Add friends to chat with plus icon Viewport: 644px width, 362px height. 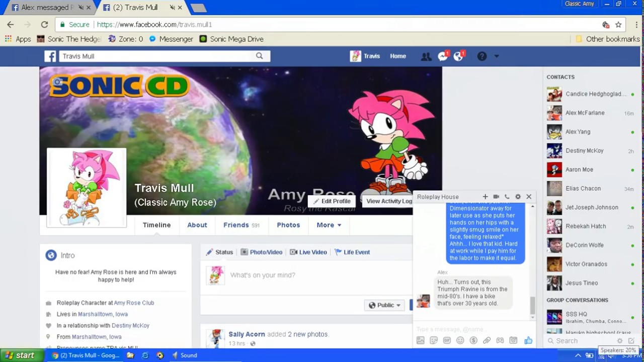(485, 197)
